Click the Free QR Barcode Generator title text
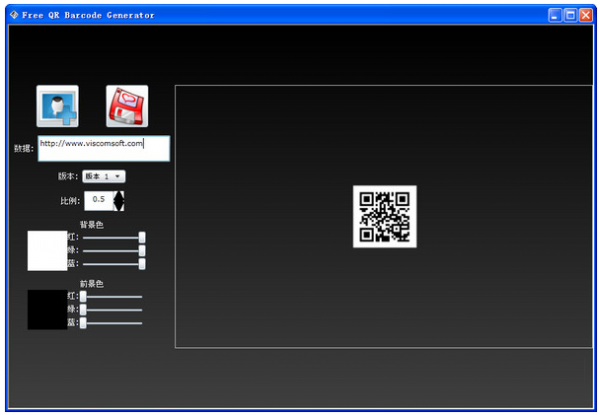 coord(88,15)
